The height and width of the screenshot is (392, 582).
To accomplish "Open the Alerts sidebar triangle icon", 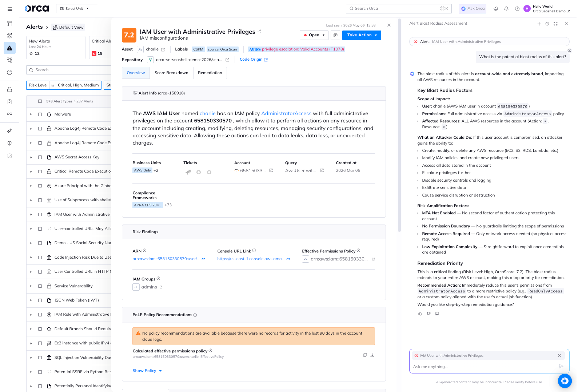I will [x=10, y=48].
